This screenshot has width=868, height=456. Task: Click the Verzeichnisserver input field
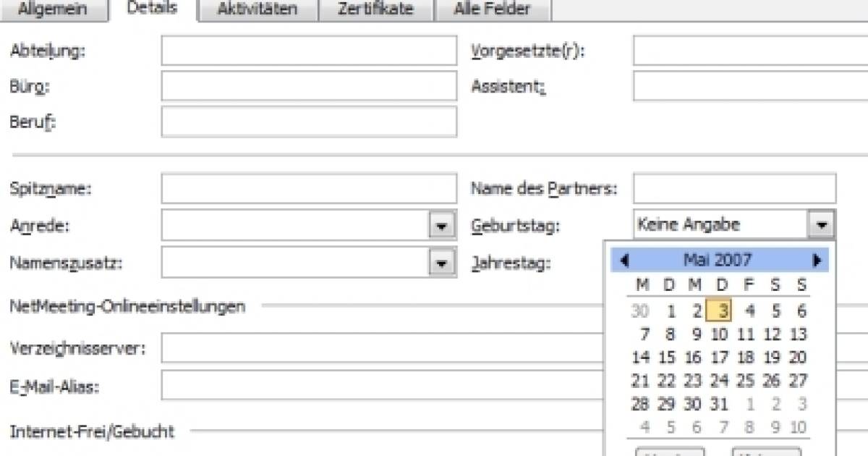click(381, 347)
